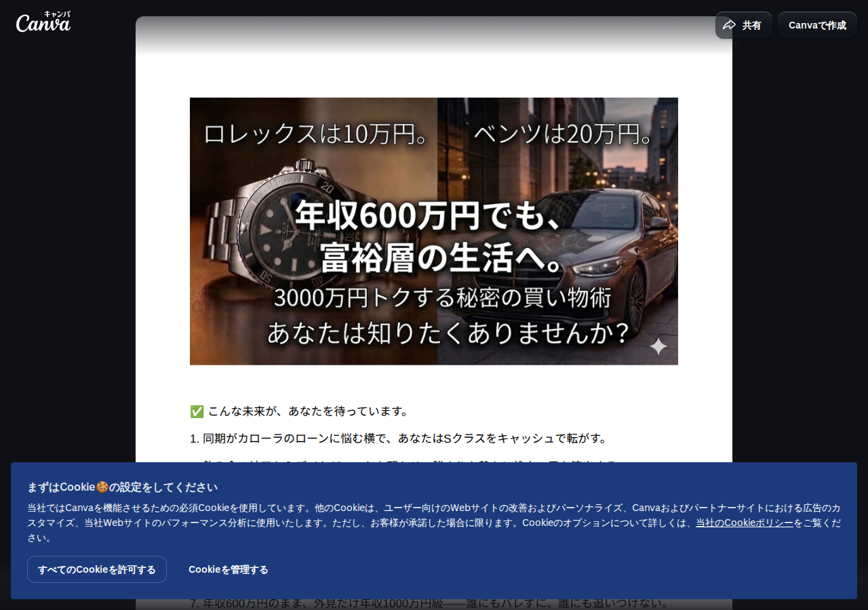Click the text こんな未来が、あなたを待っています。

tap(309, 411)
